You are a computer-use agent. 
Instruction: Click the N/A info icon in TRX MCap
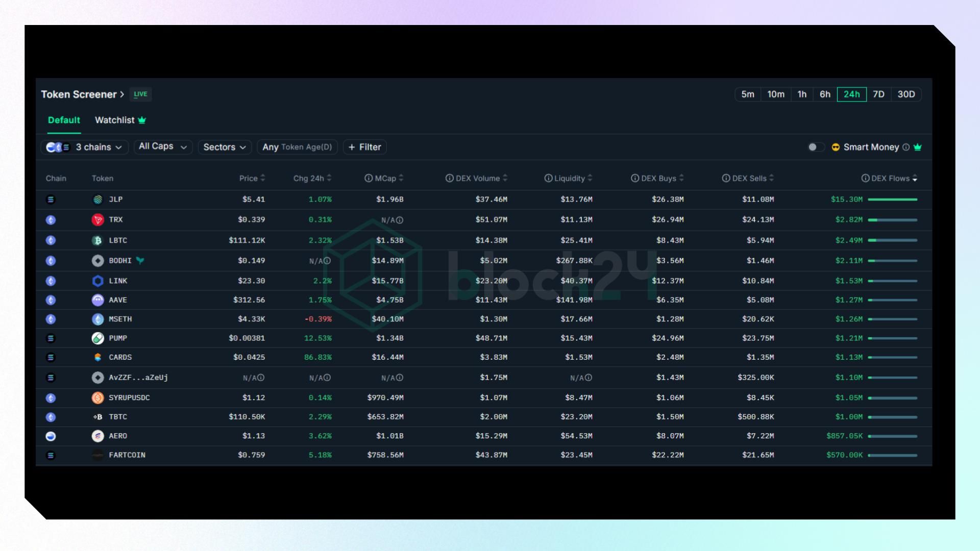pyautogui.click(x=400, y=220)
